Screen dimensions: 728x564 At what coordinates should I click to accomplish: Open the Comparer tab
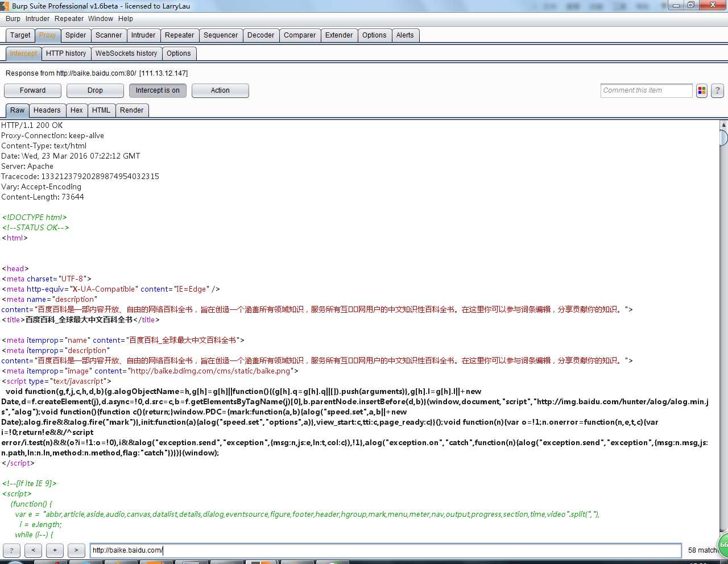click(x=300, y=35)
